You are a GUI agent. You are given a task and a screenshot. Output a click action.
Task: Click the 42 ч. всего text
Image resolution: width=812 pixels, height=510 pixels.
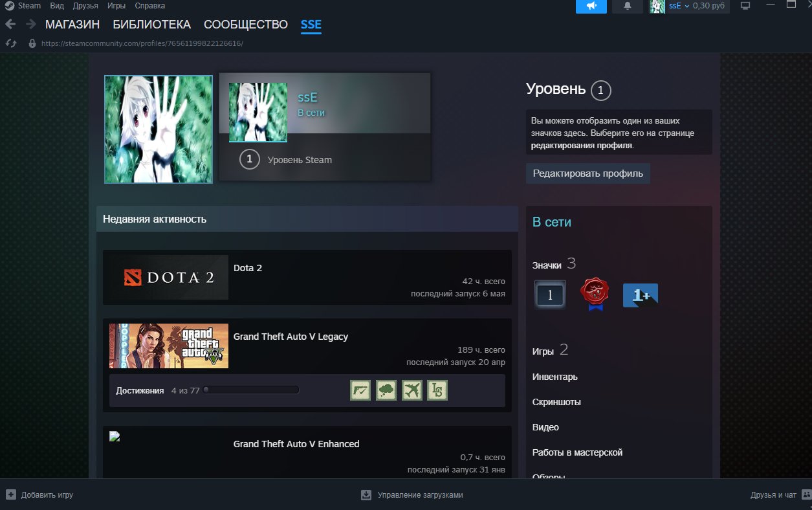pos(483,282)
